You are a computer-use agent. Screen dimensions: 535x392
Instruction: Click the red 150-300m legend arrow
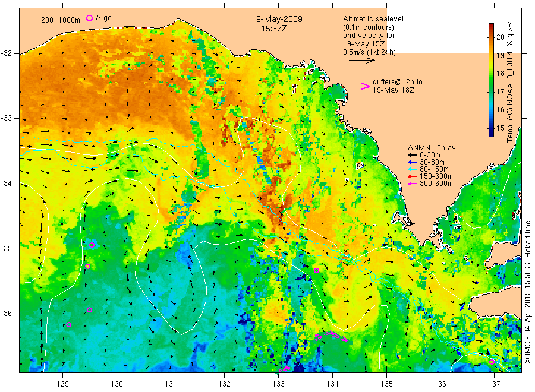coord(413,176)
